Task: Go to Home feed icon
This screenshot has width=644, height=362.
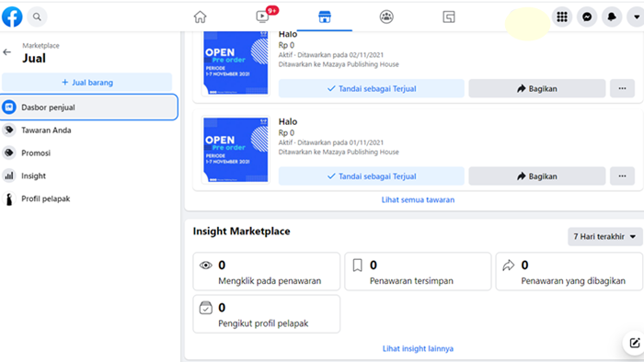Action: point(200,17)
